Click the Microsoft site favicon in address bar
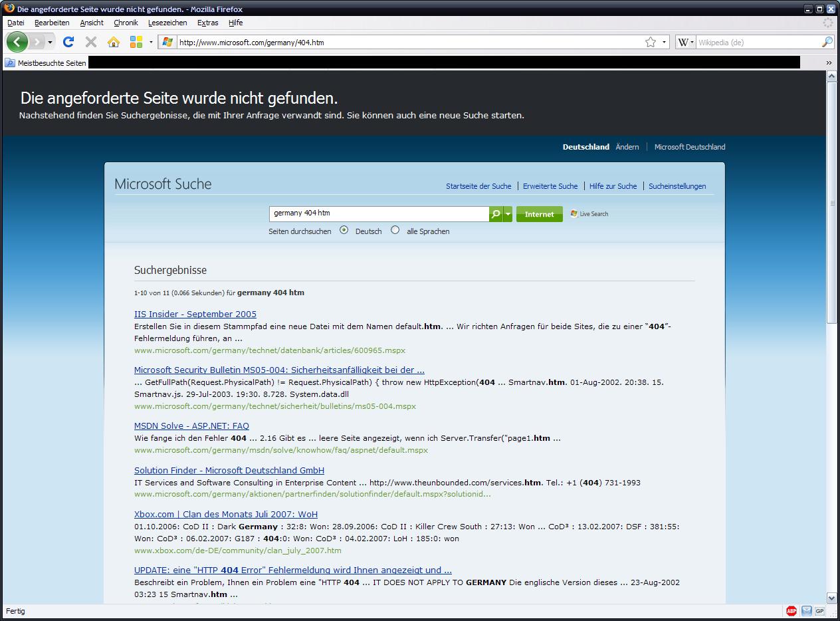This screenshot has width=840, height=621. pos(167,42)
